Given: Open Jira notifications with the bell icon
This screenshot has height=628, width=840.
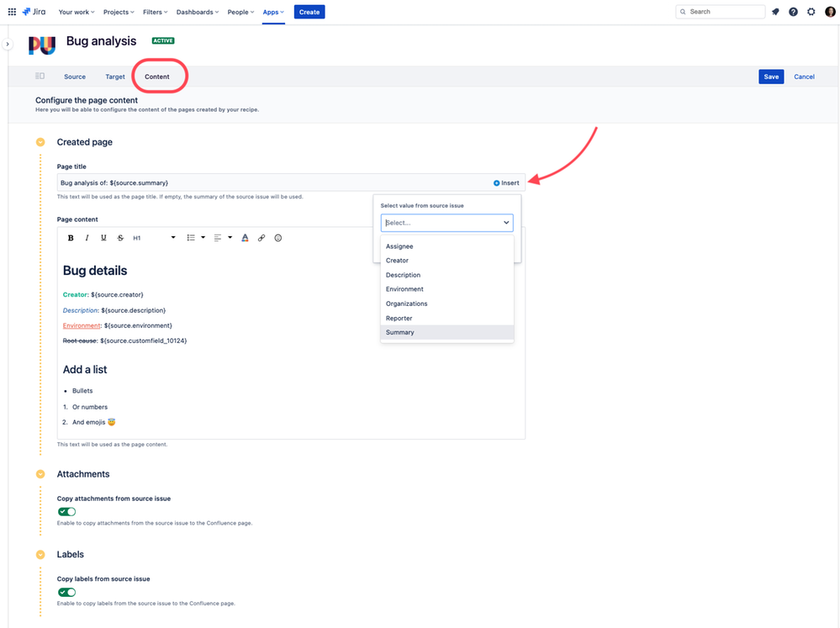Looking at the screenshot, I should point(774,11).
